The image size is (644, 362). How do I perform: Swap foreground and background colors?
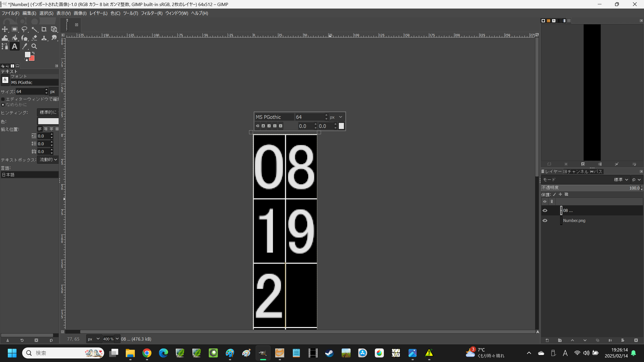click(33, 53)
